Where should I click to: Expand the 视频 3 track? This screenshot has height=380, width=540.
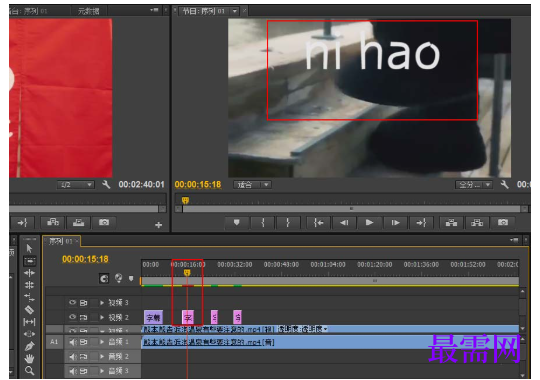pyautogui.click(x=102, y=303)
